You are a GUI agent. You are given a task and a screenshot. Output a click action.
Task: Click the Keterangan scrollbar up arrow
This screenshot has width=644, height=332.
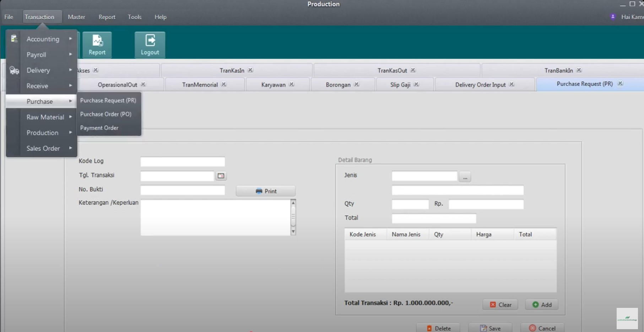click(x=293, y=203)
